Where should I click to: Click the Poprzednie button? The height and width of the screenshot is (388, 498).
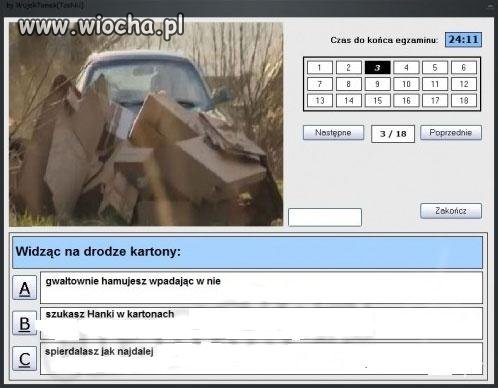coord(451,133)
